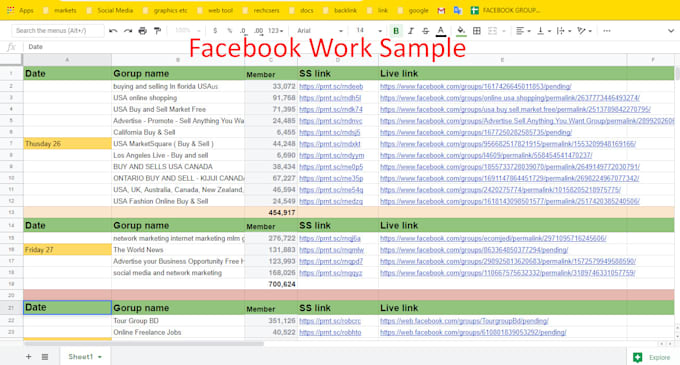Viewport: 680px width, 365px height.
Task: Increase decimal places
Action: tap(258, 31)
